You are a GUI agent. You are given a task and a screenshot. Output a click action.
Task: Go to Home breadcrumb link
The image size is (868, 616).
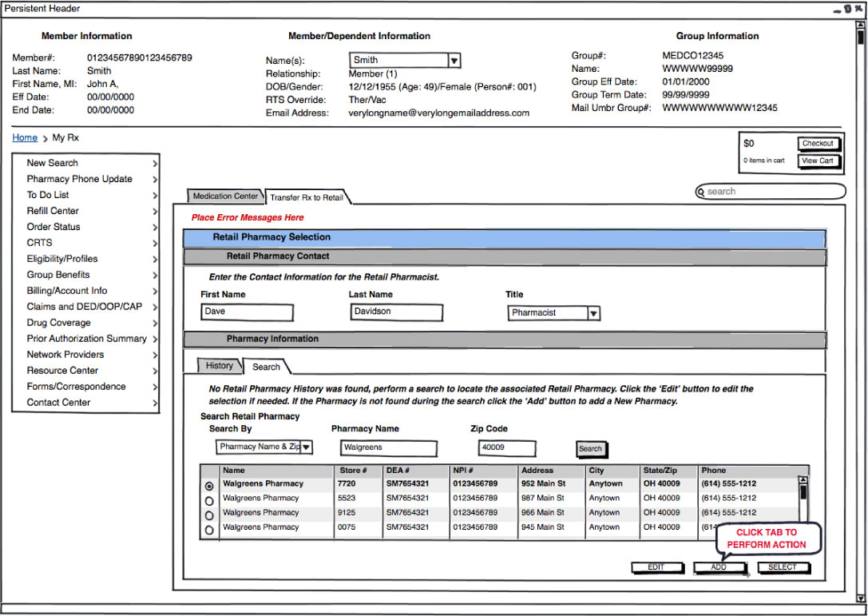tap(25, 138)
